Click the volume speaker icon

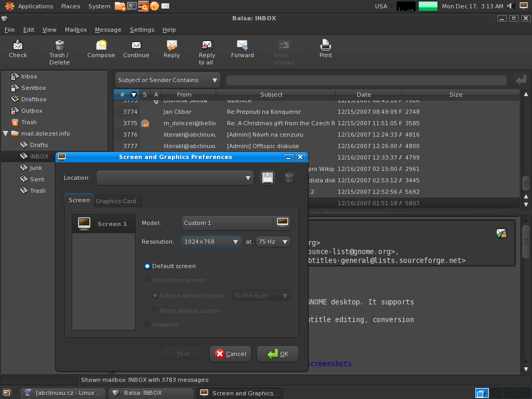pos(510,6)
